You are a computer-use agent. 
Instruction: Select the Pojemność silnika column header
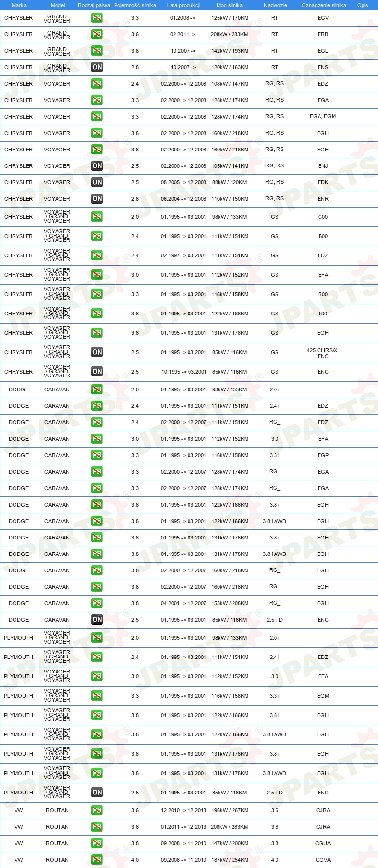(135, 5)
